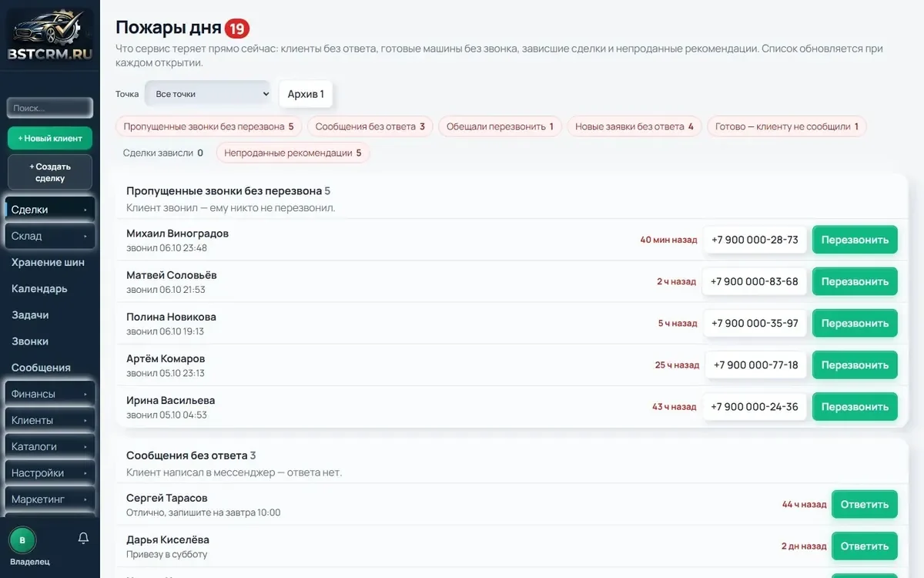Open the owner avatar icon

pos(22,539)
